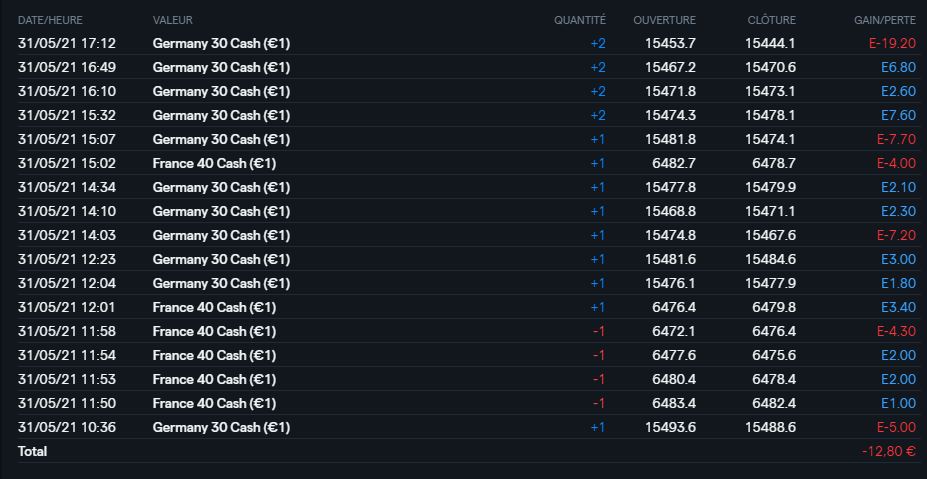Click the E6.80 gain on the 16:49 trade

898,67
